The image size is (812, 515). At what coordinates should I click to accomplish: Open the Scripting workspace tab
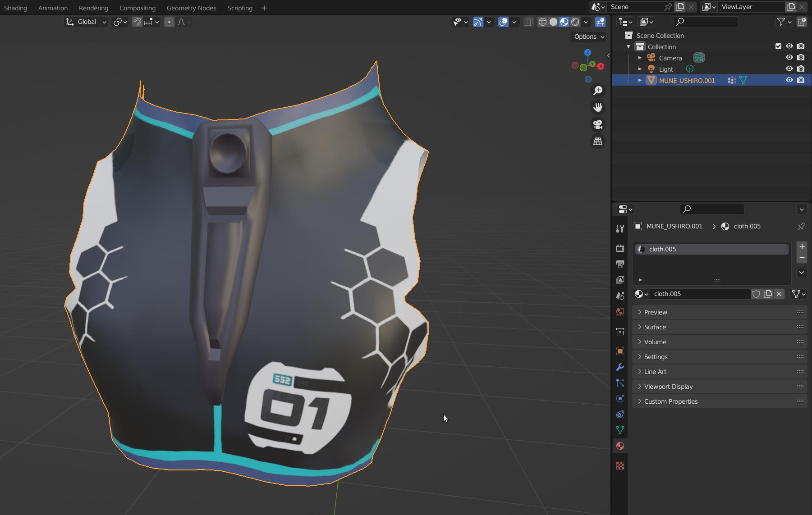click(x=240, y=8)
